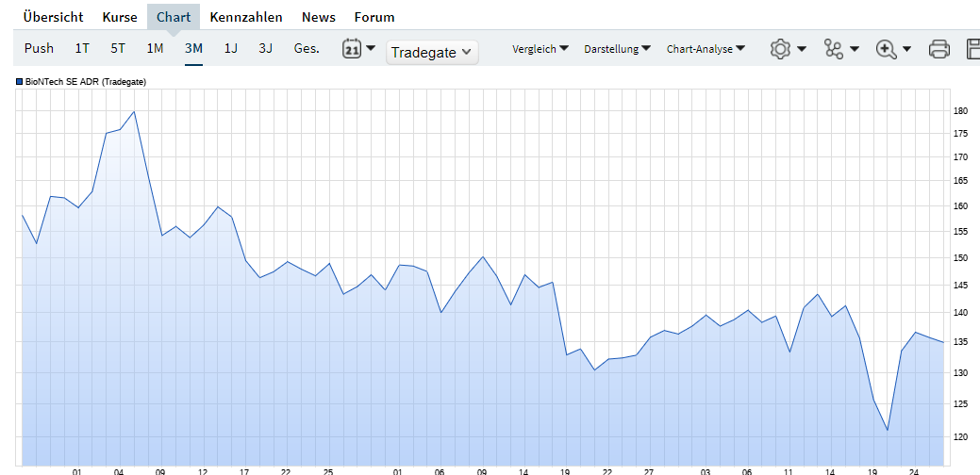Open the Chart-Analyse menu
The image size is (980, 475).
click(x=706, y=49)
